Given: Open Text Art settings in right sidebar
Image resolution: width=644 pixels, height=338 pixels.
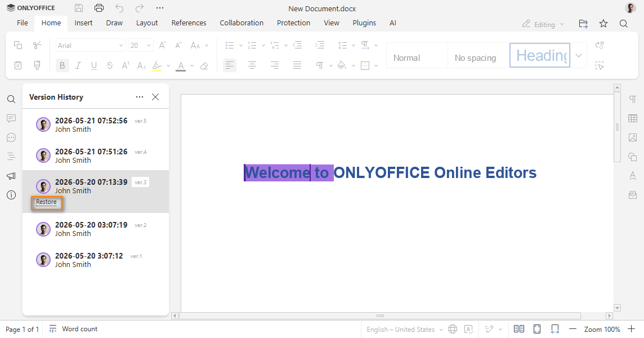Looking at the screenshot, I should point(633,176).
